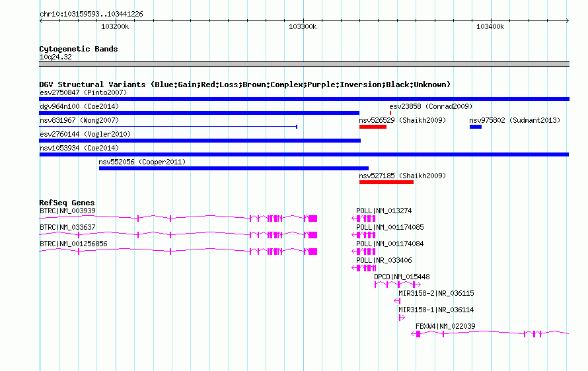
Task: Click the MIR3158-2|NR_036115 gene label
Action: point(436,293)
